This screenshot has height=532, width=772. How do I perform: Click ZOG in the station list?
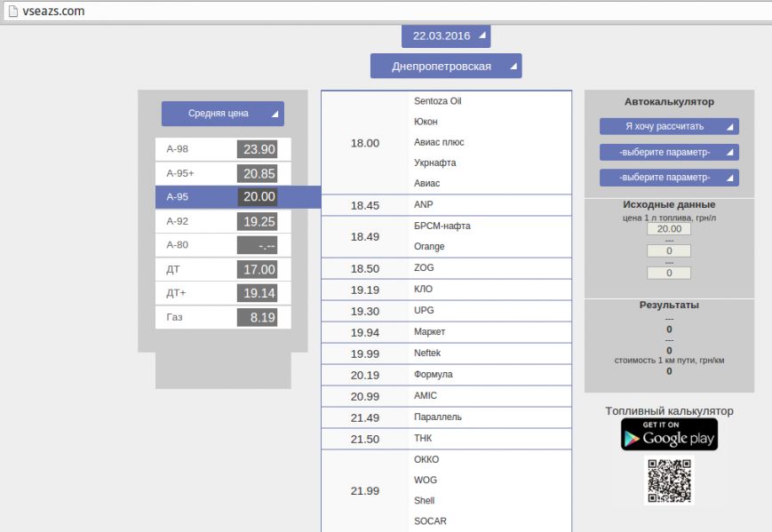(x=424, y=267)
